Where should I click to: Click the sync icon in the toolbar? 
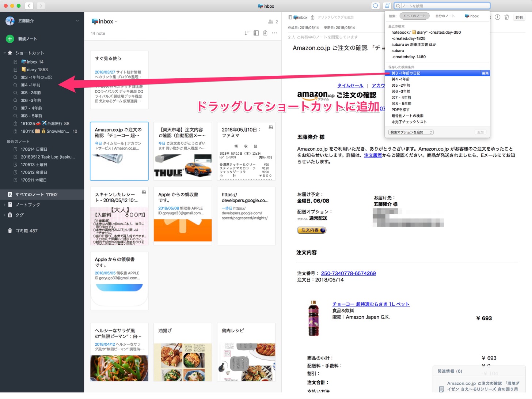pyautogui.click(x=375, y=5)
